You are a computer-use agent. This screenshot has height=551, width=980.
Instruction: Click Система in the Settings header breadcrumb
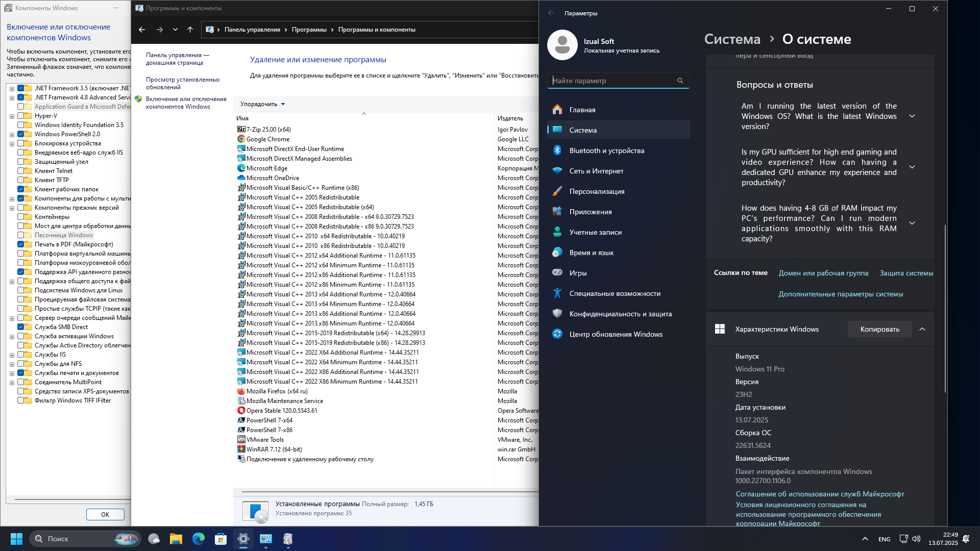[x=732, y=39]
